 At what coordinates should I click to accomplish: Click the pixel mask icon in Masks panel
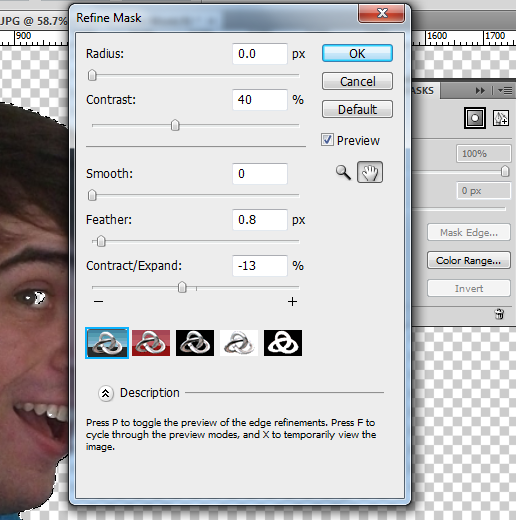(x=475, y=118)
